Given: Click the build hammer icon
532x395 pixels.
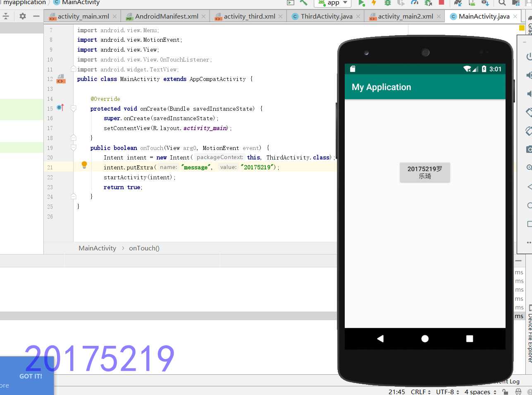Looking at the screenshot, I should [304, 3].
